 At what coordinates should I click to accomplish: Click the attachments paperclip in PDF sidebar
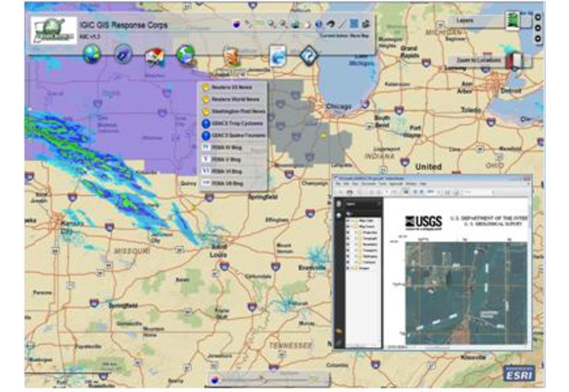tap(339, 341)
